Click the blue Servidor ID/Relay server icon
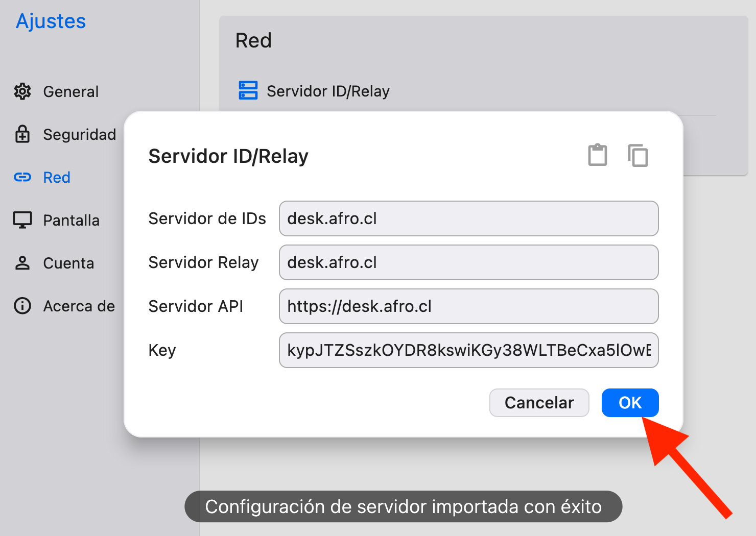Image resolution: width=756 pixels, height=536 pixels. (x=248, y=90)
